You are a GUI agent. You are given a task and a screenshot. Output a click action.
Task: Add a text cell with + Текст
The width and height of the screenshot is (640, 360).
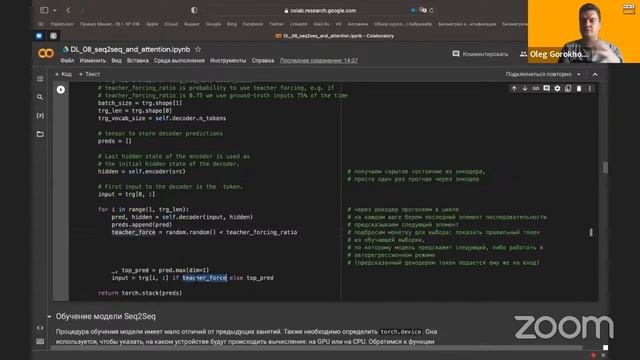coord(89,74)
